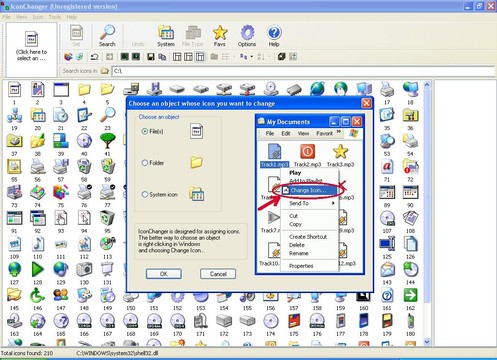The width and height of the screenshot is (497, 360).
Task: Select icon 58, the recycle bin icon
Action: pos(84,167)
